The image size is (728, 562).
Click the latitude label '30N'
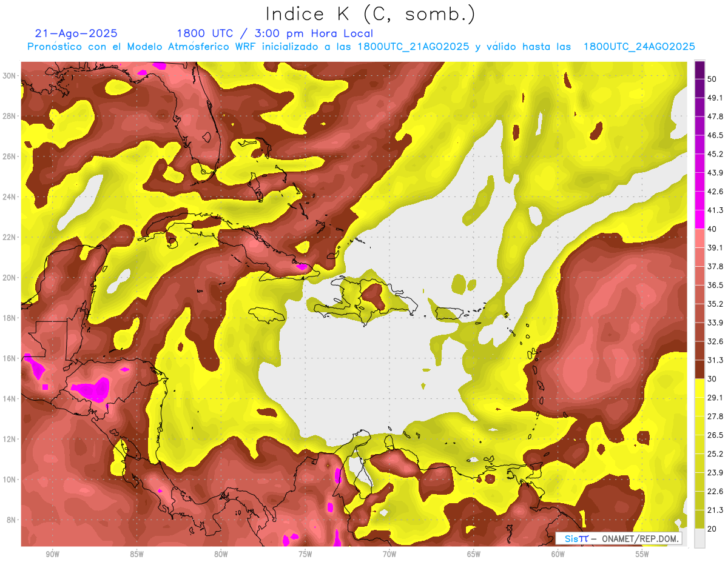pos(10,76)
